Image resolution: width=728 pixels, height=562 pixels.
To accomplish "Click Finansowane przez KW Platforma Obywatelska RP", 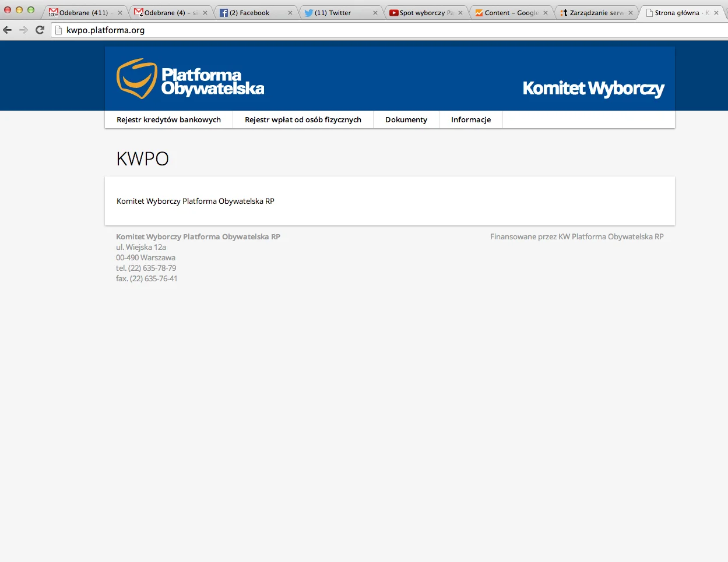I will 577,236.
